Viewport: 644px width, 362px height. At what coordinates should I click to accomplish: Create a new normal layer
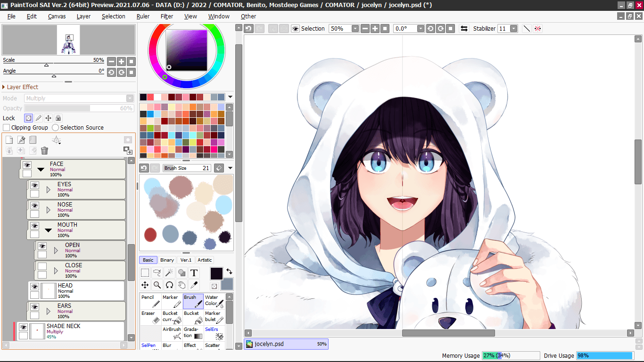coord(9,140)
